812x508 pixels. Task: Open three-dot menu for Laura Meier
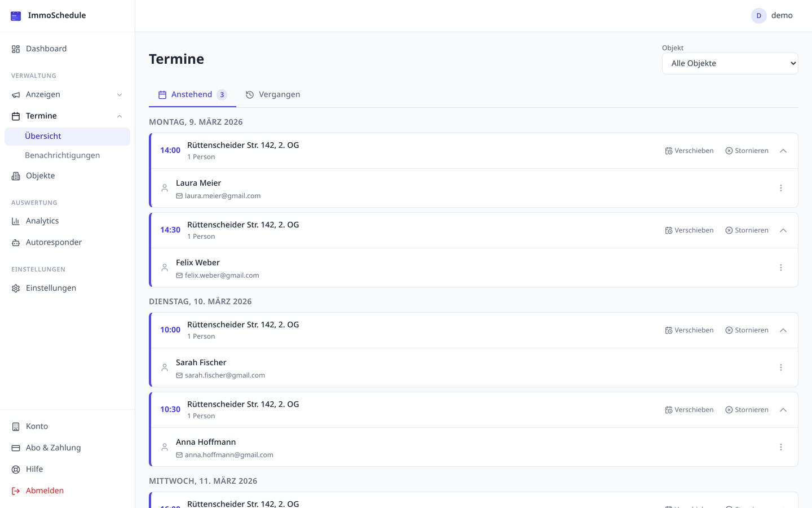[780, 188]
